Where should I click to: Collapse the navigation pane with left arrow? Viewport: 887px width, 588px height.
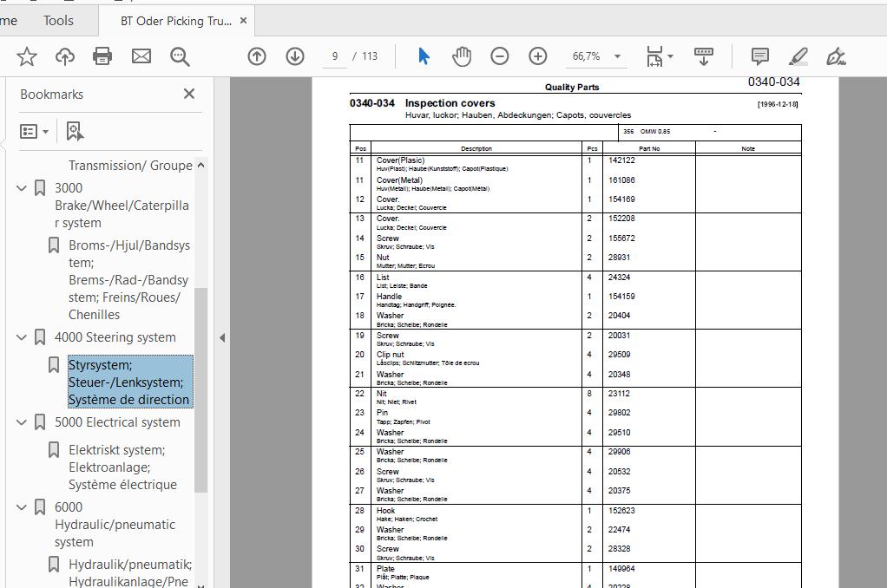pos(222,337)
